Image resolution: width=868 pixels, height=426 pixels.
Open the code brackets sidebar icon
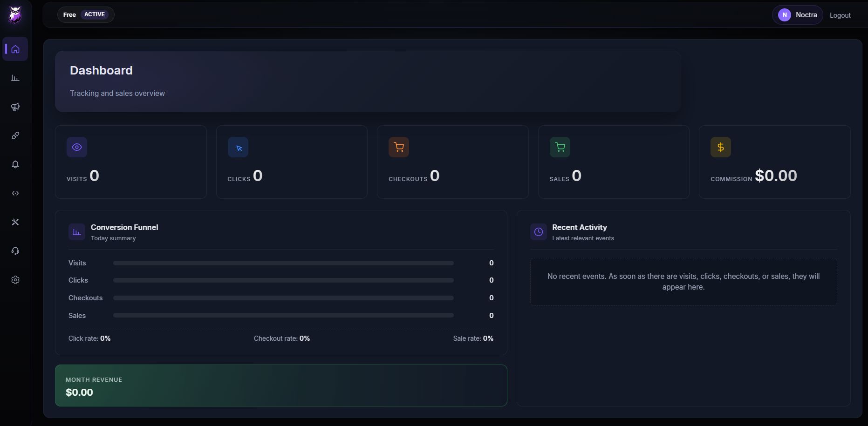pos(15,193)
